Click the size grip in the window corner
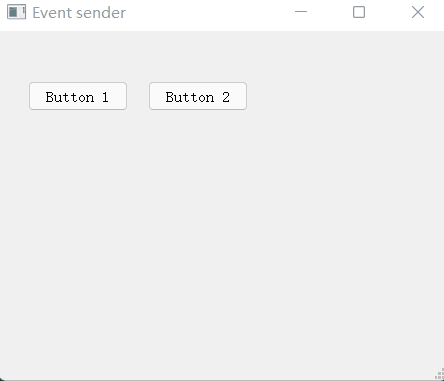The image size is (444, 381). [439, 375]
